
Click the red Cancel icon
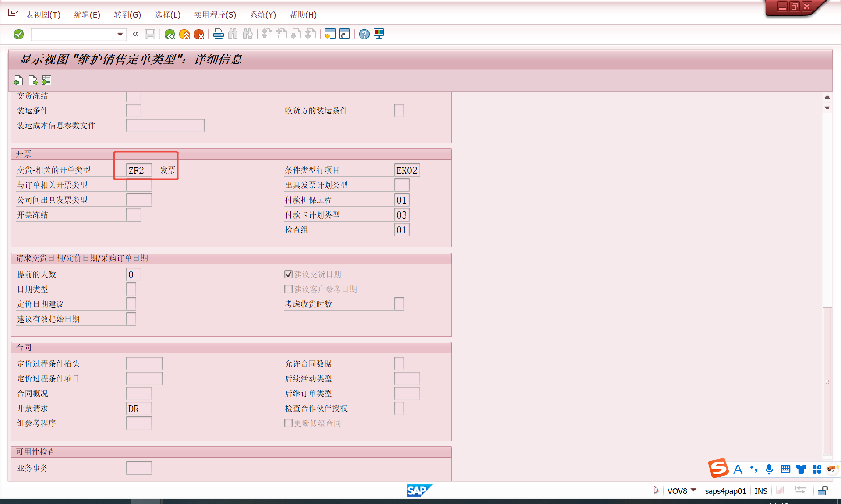click(x=199, y=34)
